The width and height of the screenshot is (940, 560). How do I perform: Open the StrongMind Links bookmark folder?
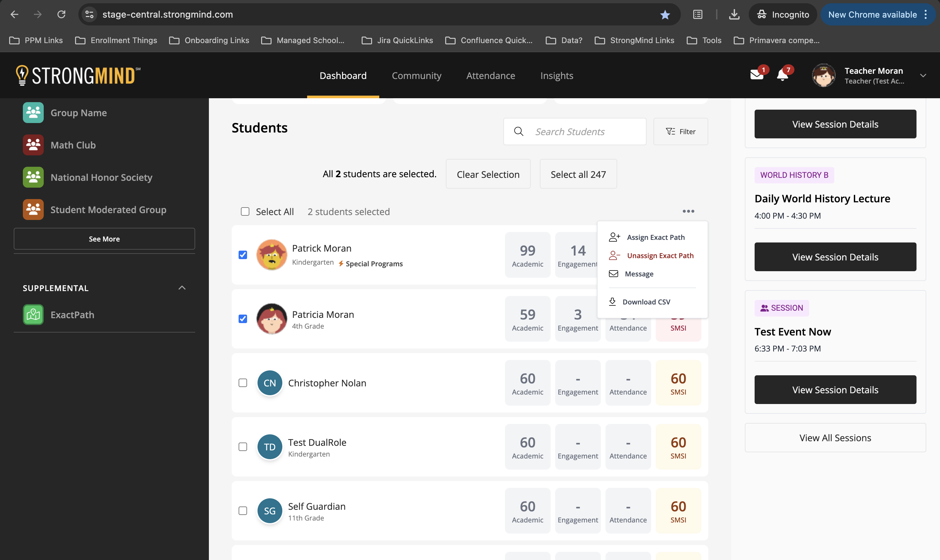pyautogui.click(x=634, y=40)
